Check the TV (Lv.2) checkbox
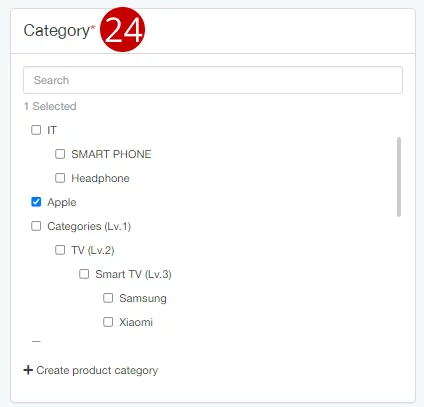This screenshot has height=407, width=424. (x=60, y=250)
